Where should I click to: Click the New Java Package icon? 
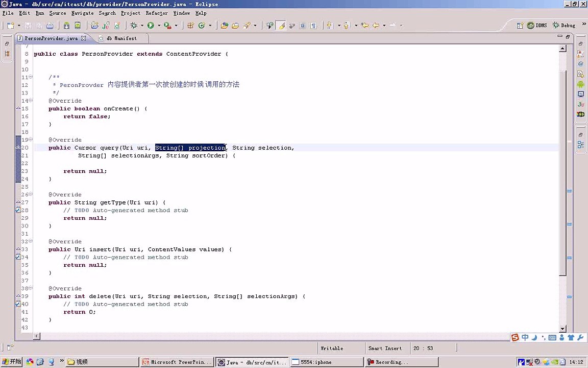[x=190, y=26]
